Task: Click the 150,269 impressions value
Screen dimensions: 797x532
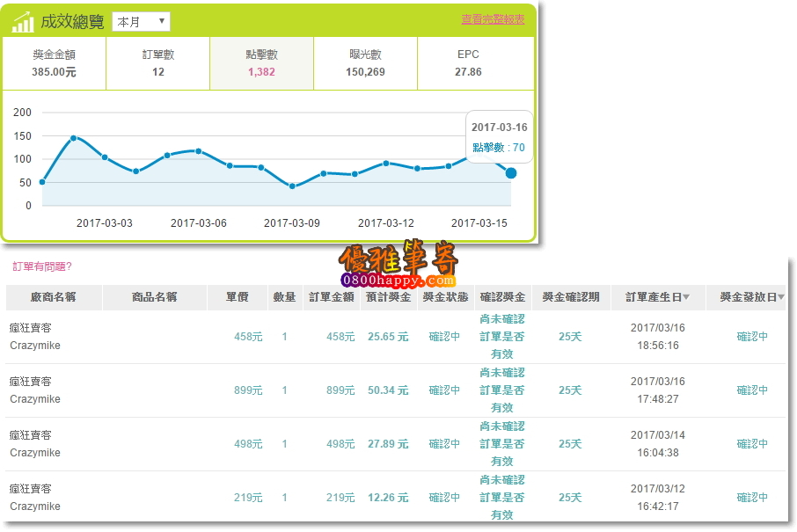Action: click(x=365, y=72)
